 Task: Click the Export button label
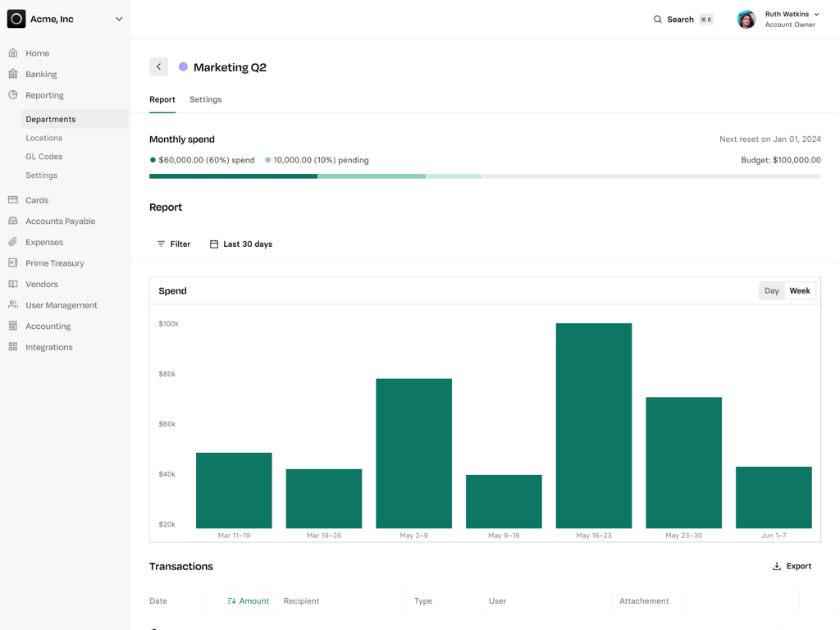pyautogui.click(x=799, y=566)
